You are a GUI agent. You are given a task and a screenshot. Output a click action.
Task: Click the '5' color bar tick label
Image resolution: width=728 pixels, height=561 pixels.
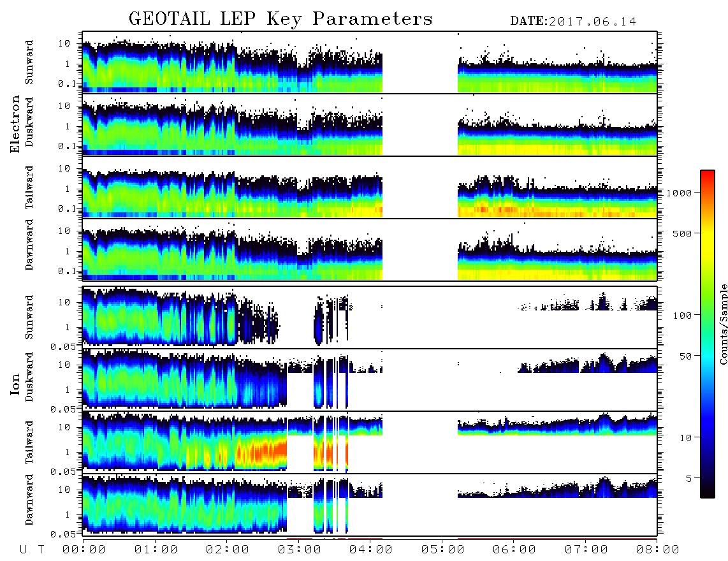point(688,479)
